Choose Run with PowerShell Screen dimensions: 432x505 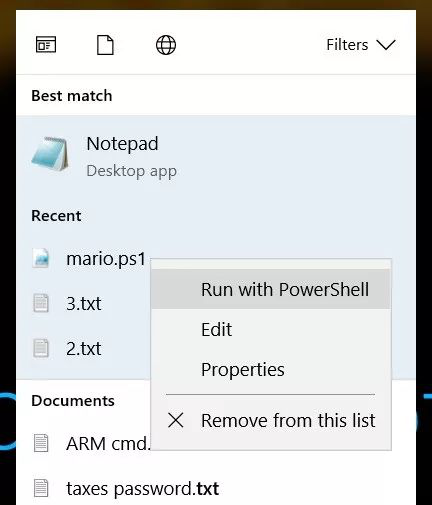point(270,289)
